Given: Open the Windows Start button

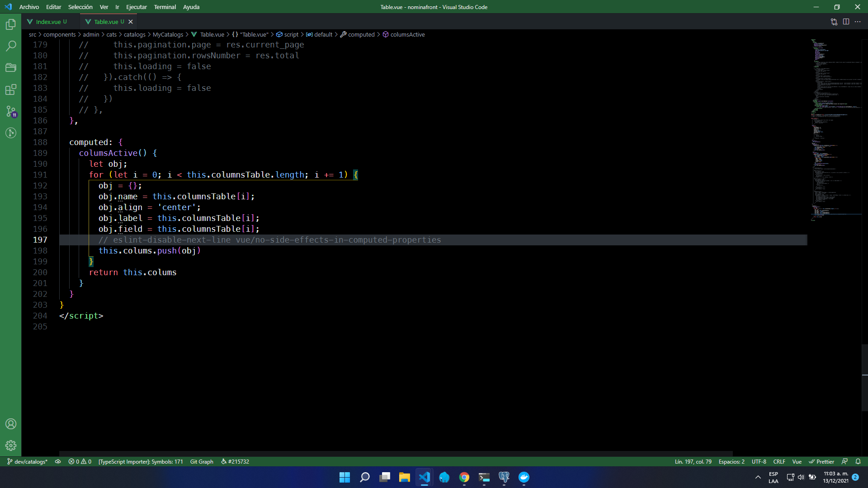Looking at the screenshot, I should 344,477.
